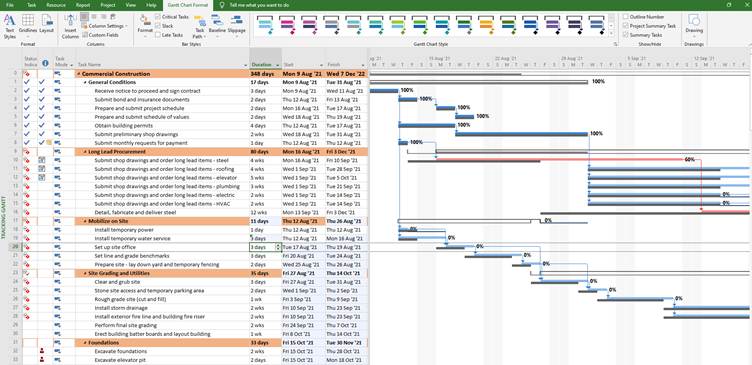Open the Drawing tool

point(693,24)
